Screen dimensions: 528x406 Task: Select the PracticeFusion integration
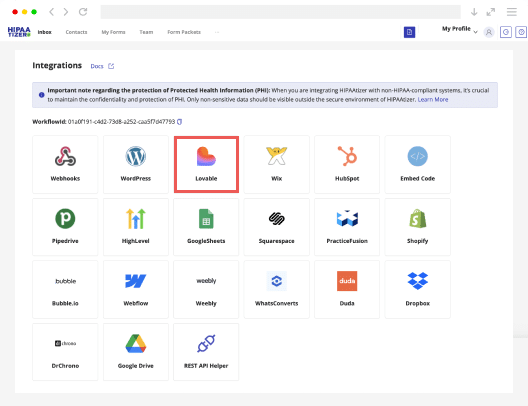click(x=347, y=227)
